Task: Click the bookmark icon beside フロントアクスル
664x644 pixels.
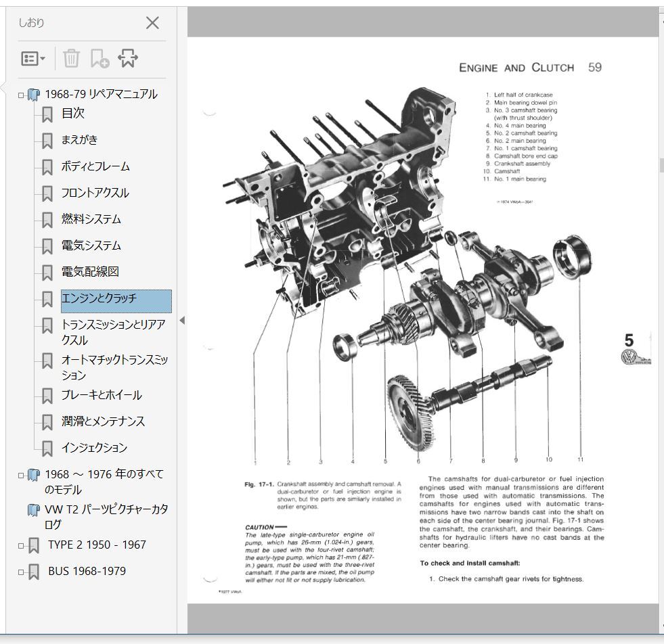Action: tap(47, 194)
